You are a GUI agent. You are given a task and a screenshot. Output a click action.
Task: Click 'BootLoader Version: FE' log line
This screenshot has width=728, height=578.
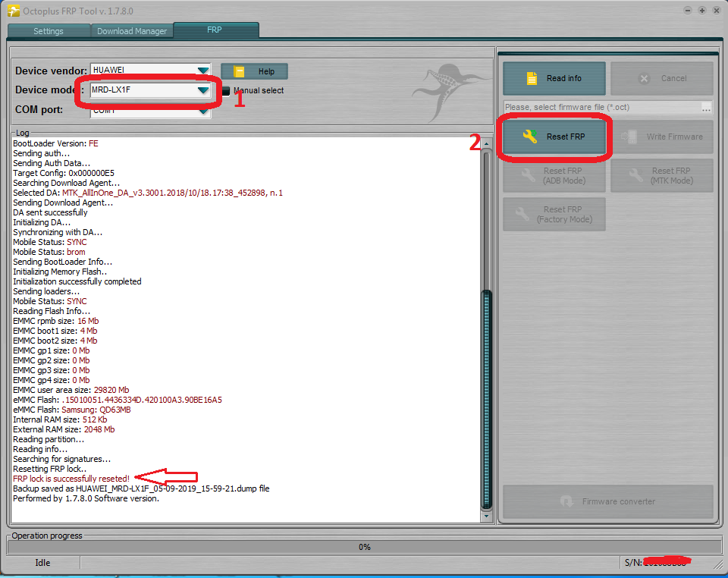click(55, 143)
